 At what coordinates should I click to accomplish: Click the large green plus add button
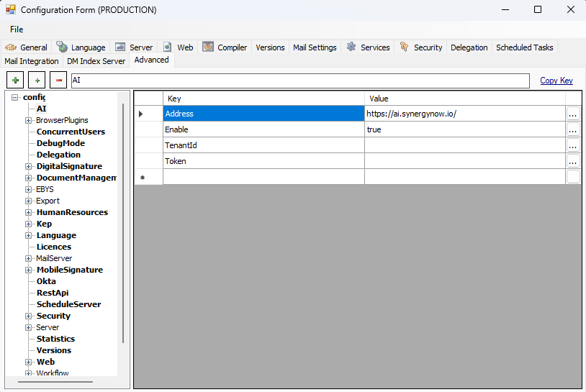15,81
